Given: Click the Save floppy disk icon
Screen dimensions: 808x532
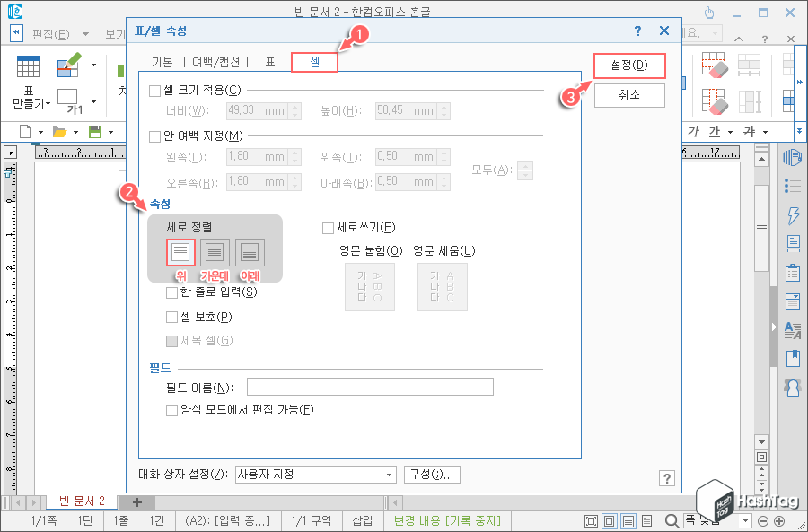Looking at the screenshot, I should click(x=95, y=131).
